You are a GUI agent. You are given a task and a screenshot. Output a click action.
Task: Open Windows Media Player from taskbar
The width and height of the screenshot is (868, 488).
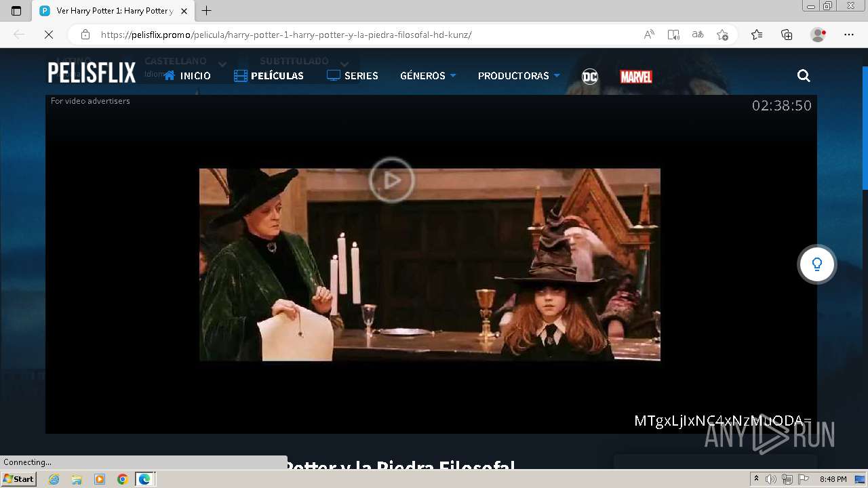coord(100,479)
